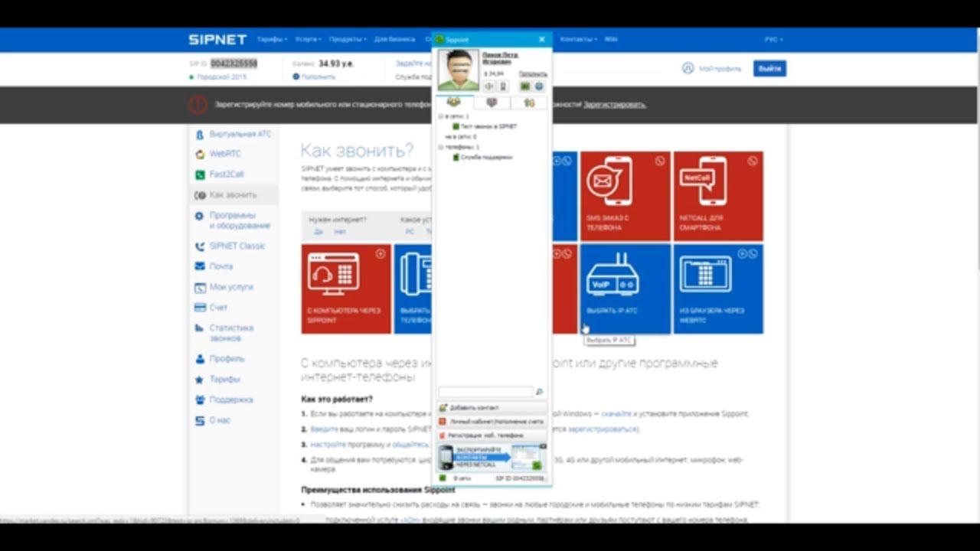Click the speaker volume icon in Sippoint

coord(489,86)
